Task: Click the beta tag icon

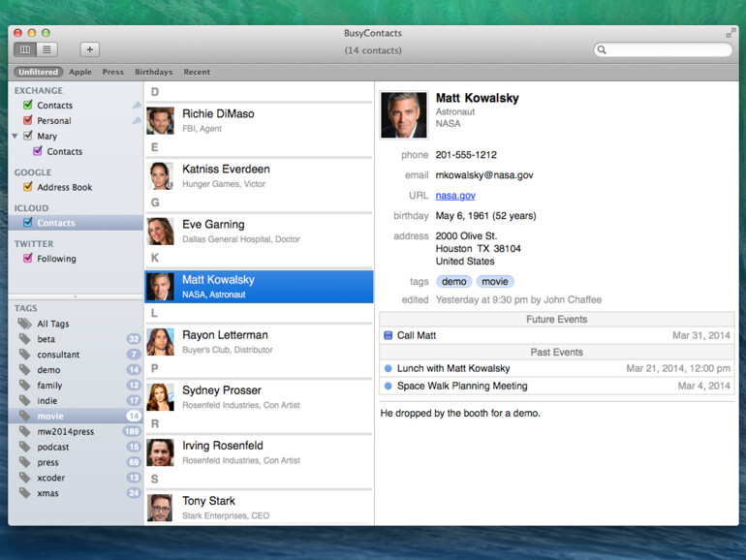Action: coord(25,339)
